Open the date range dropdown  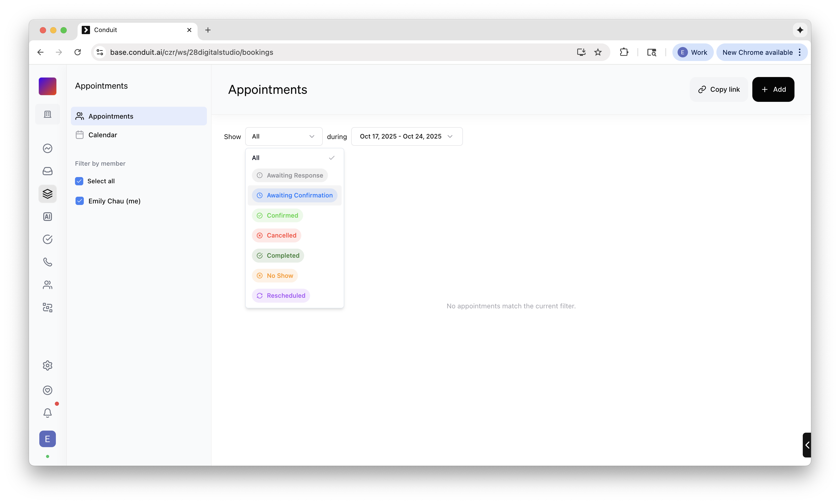(x=406, y=136)
